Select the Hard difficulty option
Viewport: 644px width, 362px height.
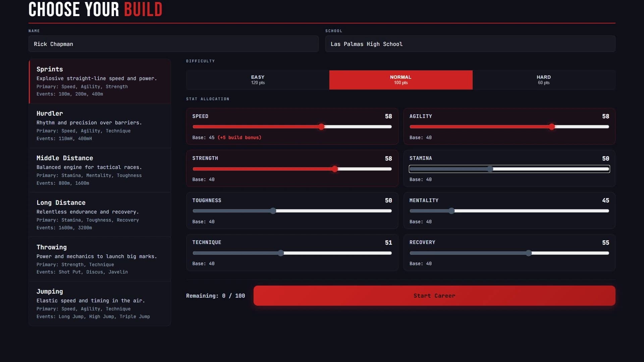click(543, 80)
